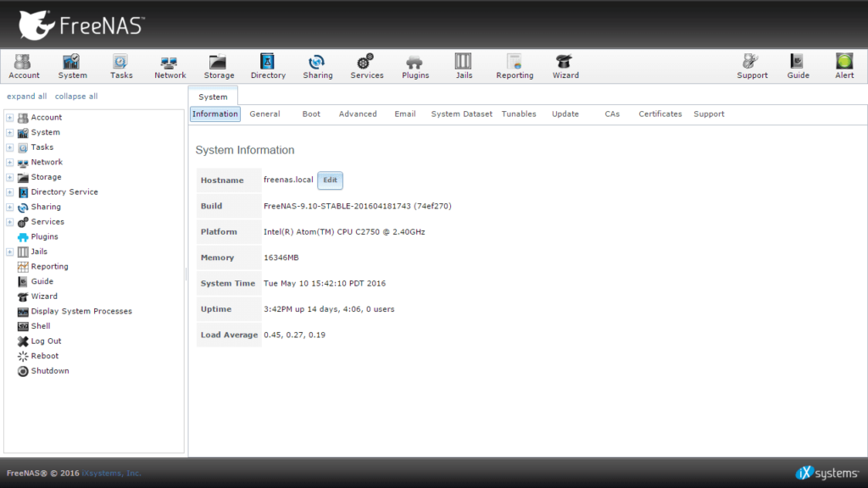
Task: Open the Sharing toolbar icon
Action: click(317, 66)
